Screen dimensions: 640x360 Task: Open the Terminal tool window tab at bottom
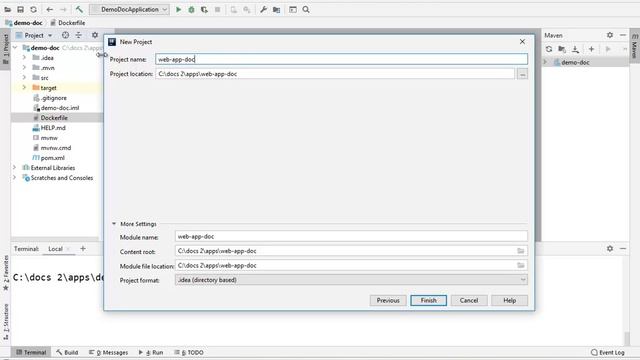(31, 352)
